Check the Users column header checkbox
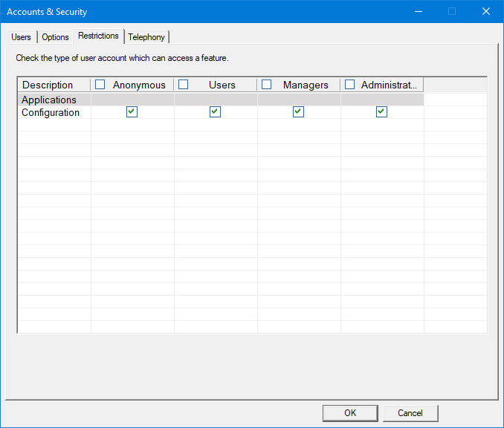This screenshot has height=428, width=504. click(184, 85)
